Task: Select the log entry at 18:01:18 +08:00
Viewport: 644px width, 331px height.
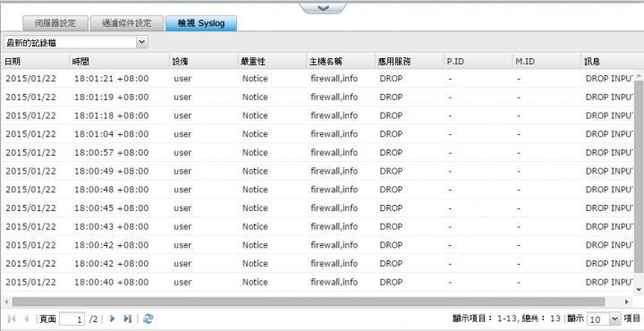Action: tap(317, 115)
